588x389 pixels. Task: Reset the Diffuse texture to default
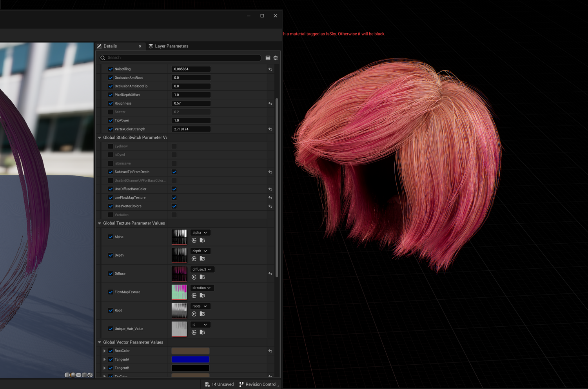click(270, 274)
